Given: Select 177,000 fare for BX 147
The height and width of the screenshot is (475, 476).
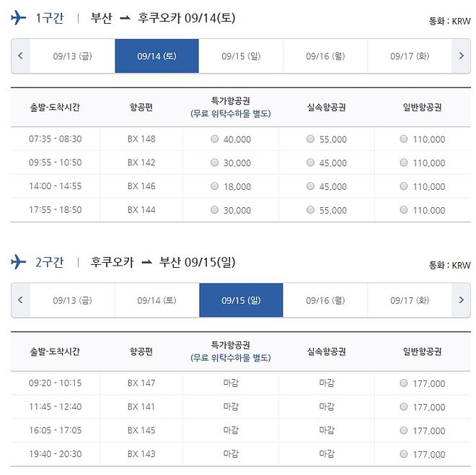Looking at the screenshot, I should click(404, 383).
